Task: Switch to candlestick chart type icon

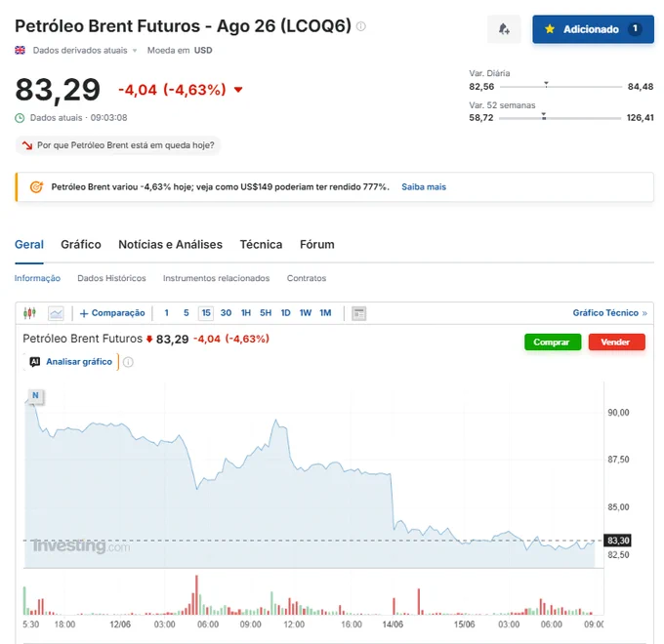Action: pyautogui.click(x=29, y=313)
